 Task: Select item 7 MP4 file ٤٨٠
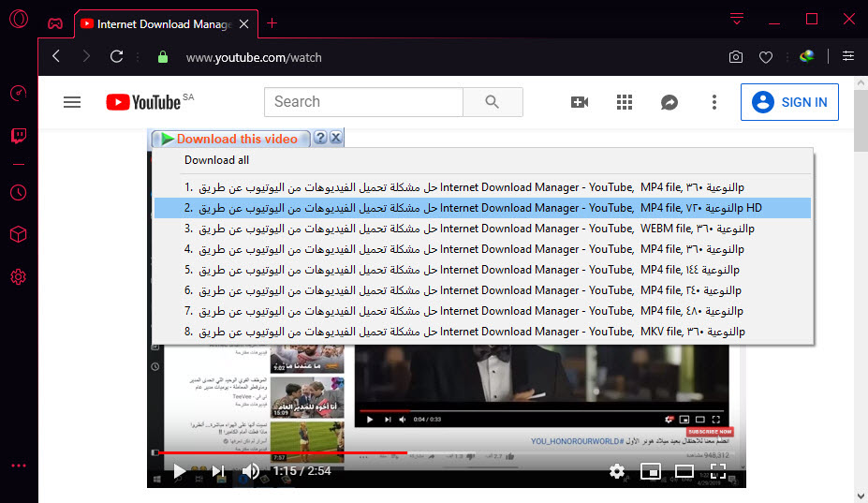pyautogui.click(x=482, y=311)
